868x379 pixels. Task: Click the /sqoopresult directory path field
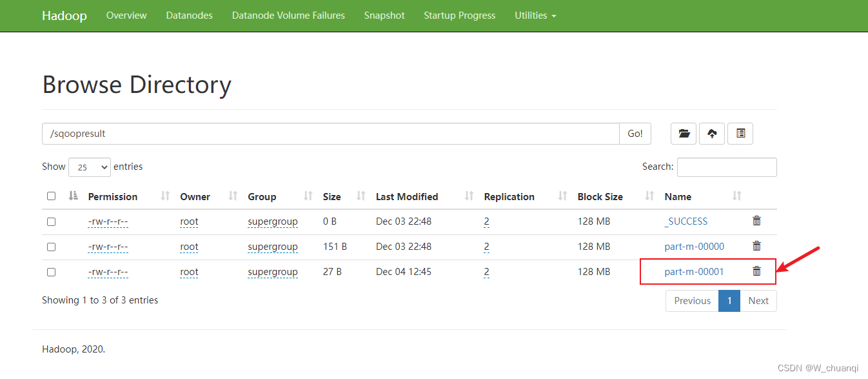pos(331,134)
